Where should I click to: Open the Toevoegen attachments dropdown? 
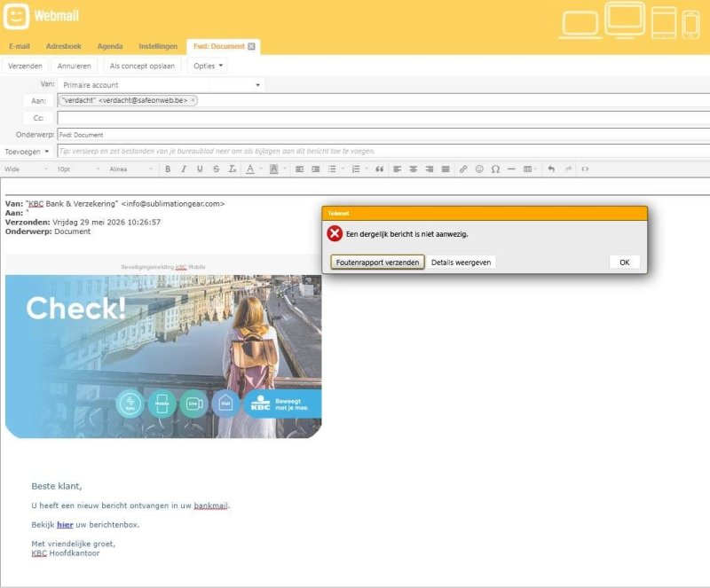coord(27,152)
